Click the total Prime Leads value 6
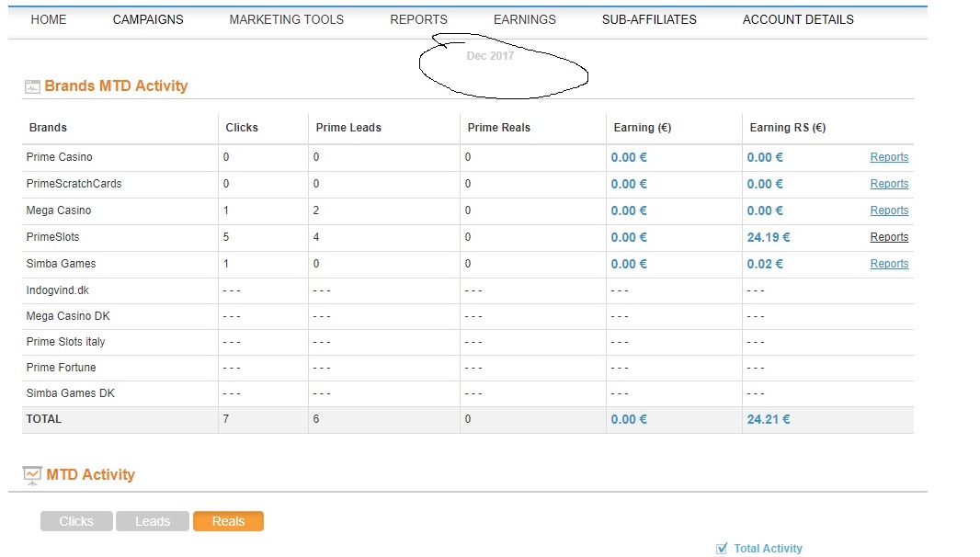 (x=316, y=419)
